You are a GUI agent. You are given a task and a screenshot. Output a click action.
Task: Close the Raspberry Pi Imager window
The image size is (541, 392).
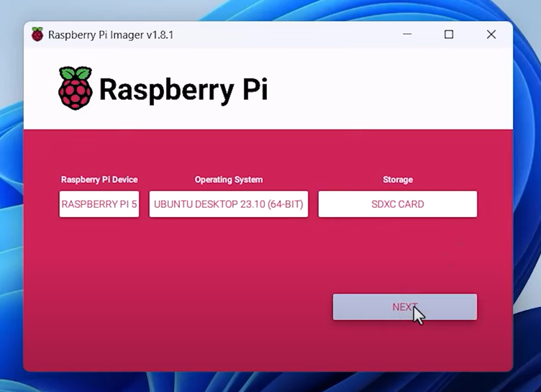491,34
